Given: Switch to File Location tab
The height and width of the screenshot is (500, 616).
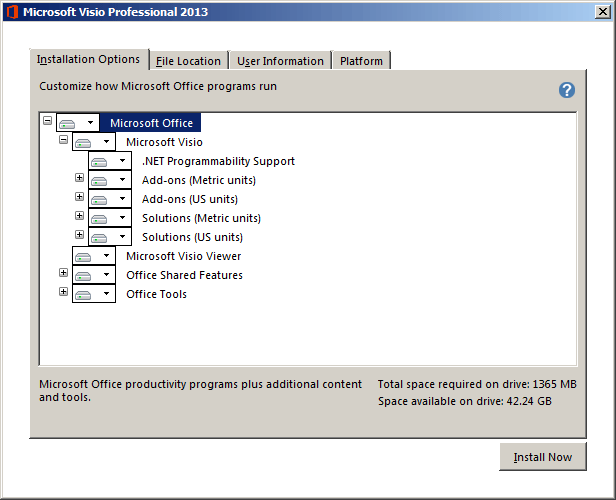Looking at the screenshot, I should tap(189, 61).
